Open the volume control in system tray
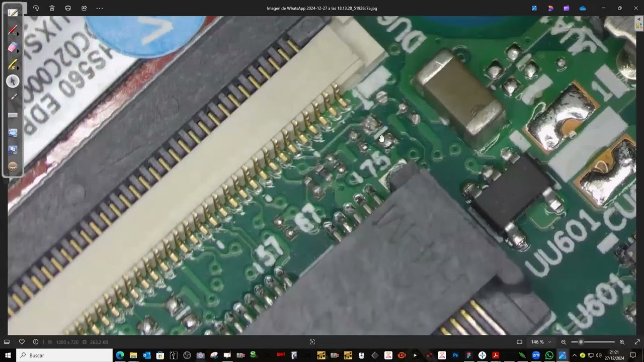The image size is (644, 362). click(x=599, y=355)
